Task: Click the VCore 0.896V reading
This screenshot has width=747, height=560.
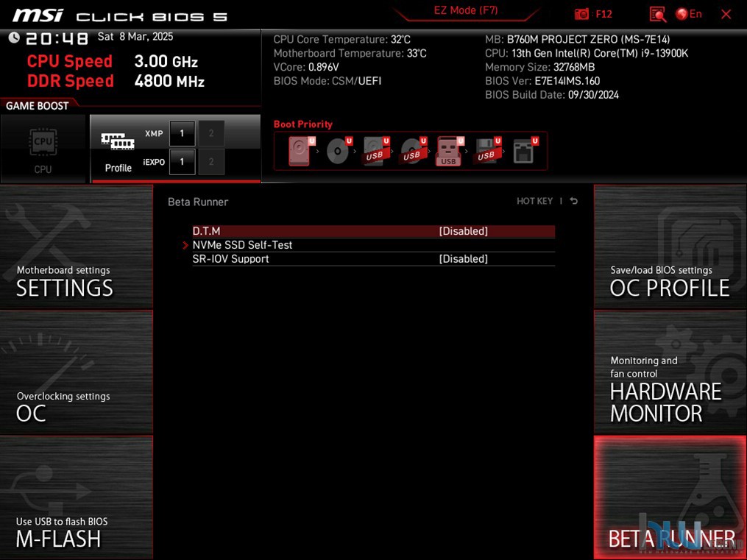Action: [306, 67]
